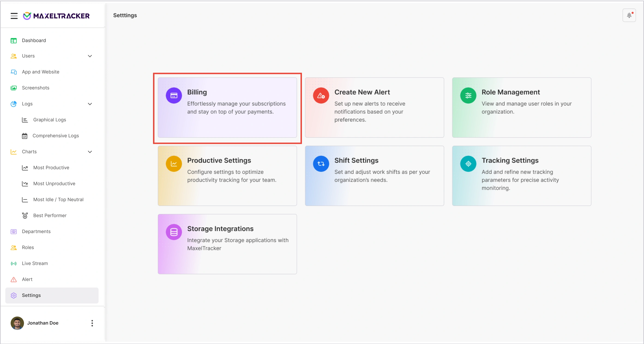Click the blue Shift Settings icon
The image size is (644, 344).
pos(321,164)
